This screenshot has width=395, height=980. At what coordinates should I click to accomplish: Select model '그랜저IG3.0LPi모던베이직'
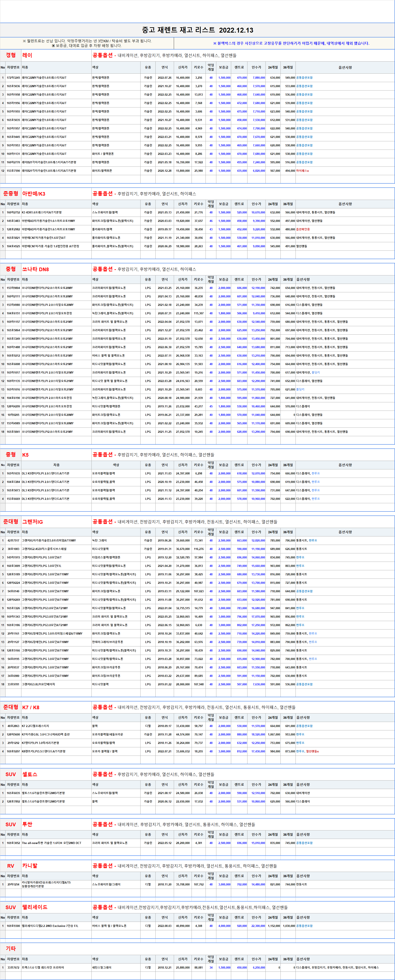point(39,684)
